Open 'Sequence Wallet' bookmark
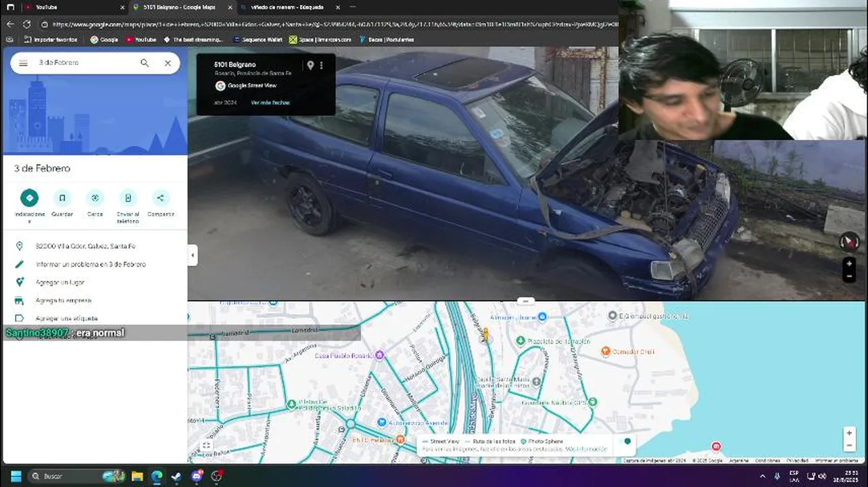The height and width of the screenshot is (487, 868). click(x=258, y=40)
